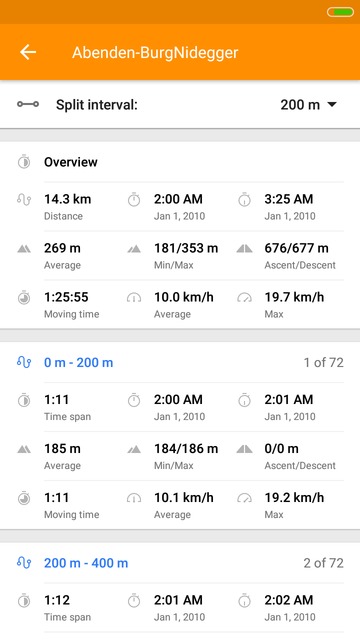Image resolution: width=360 pixels, height=640 pixels.
Task: Select the Abenden-BurgNidegger title
Action: [x=155, y=53]
